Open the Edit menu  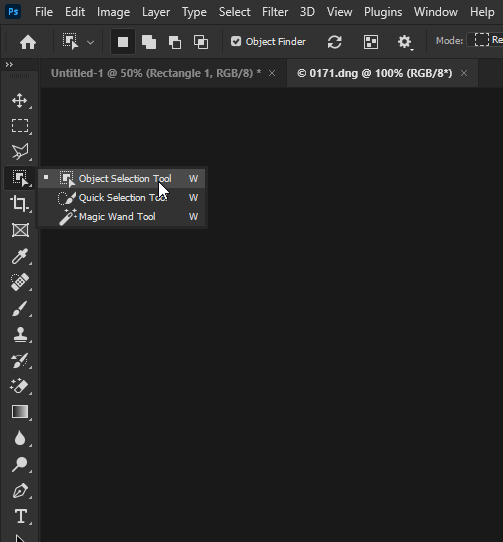(75, 12)
